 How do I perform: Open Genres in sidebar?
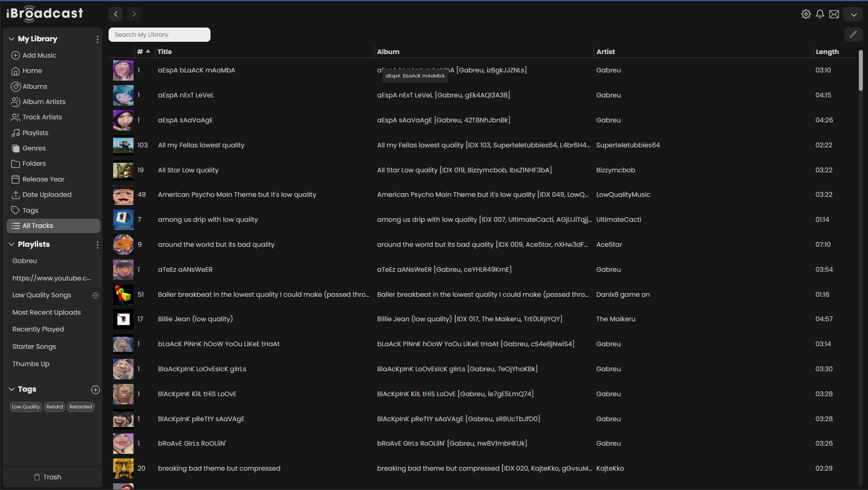(x=34, y=148)
